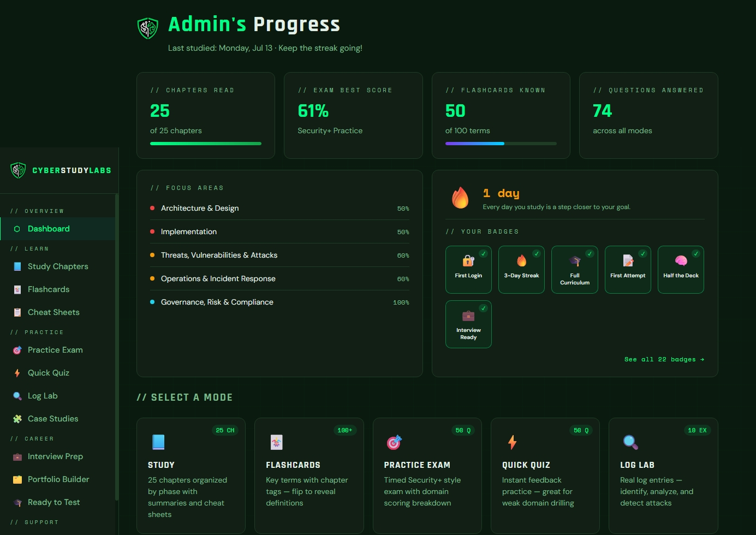Click the Flashcards Known progress bar

(501, 144)
